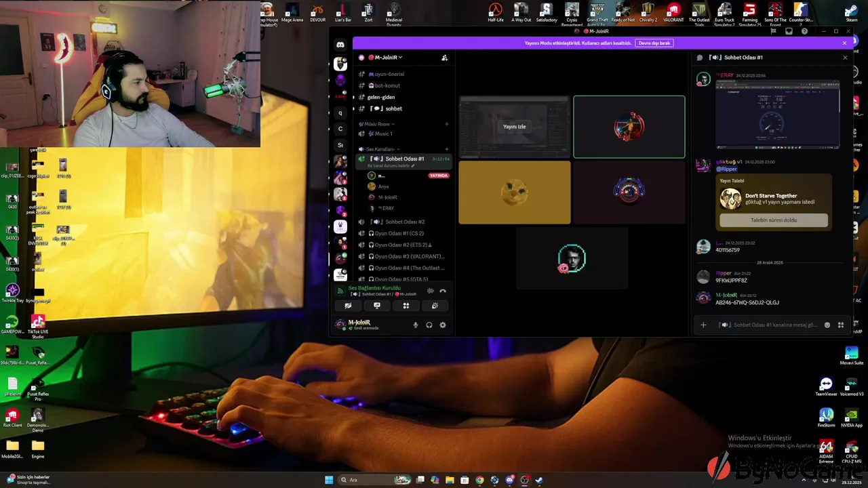Open Riot Client desktop shortcut
Image resolution: width=868 pixels, height=488 pixels.
click(12, 418)
